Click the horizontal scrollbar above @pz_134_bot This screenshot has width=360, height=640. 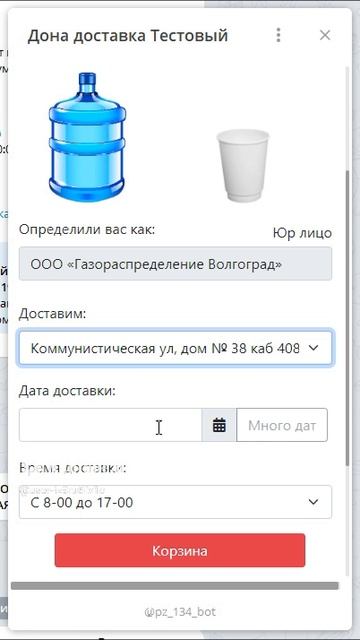coord(175,586)
